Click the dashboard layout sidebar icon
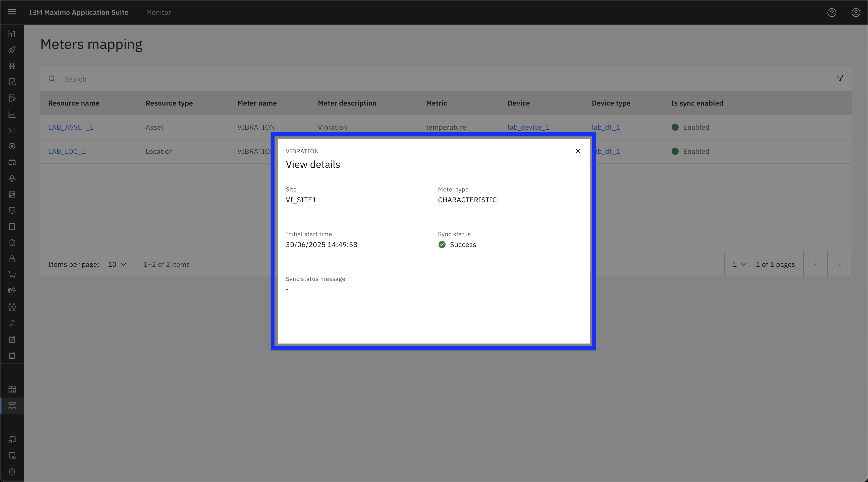Viewport: 868px width, 482px height. (12, 390)
